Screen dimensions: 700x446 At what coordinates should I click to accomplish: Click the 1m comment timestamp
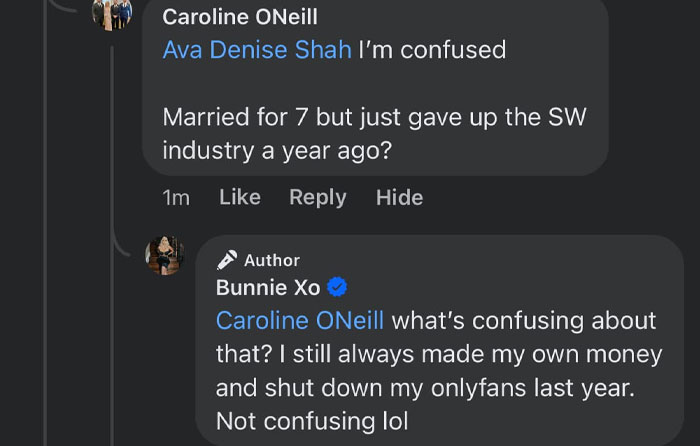176,197
